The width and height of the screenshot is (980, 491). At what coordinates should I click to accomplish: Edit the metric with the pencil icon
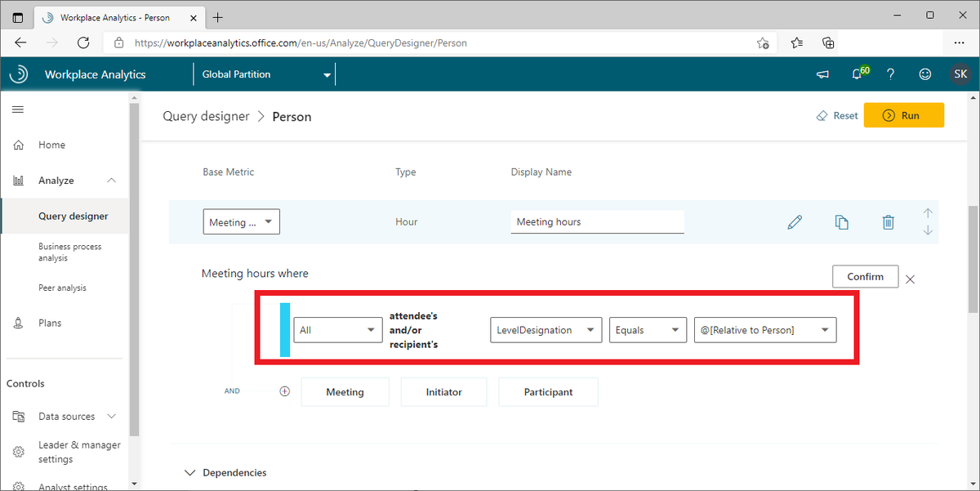794,222
